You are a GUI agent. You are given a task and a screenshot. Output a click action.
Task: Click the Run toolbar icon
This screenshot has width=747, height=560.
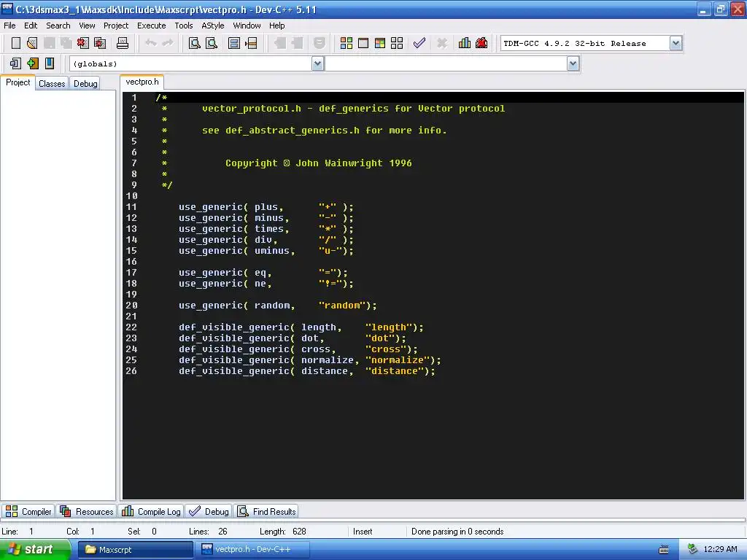pos(363,43)
